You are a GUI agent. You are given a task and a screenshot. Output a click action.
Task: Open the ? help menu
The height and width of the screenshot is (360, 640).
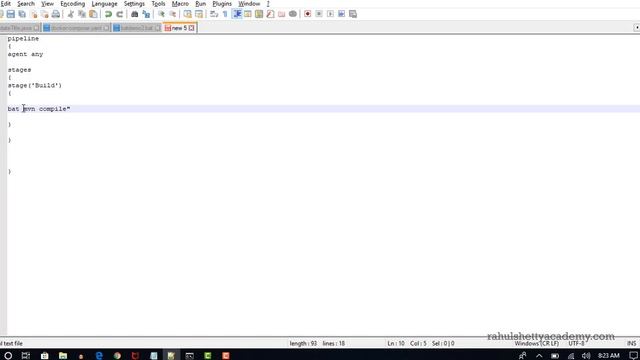(x=268, y=4)
